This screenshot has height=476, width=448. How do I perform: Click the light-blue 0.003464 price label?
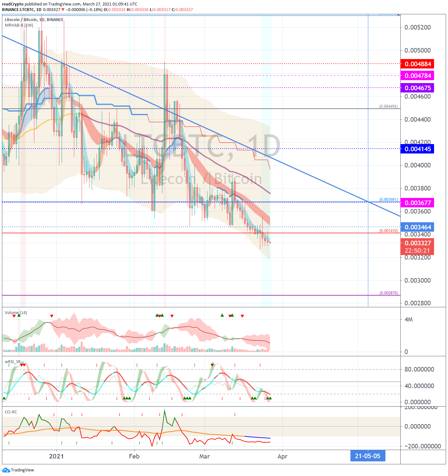tap(417, 227)
